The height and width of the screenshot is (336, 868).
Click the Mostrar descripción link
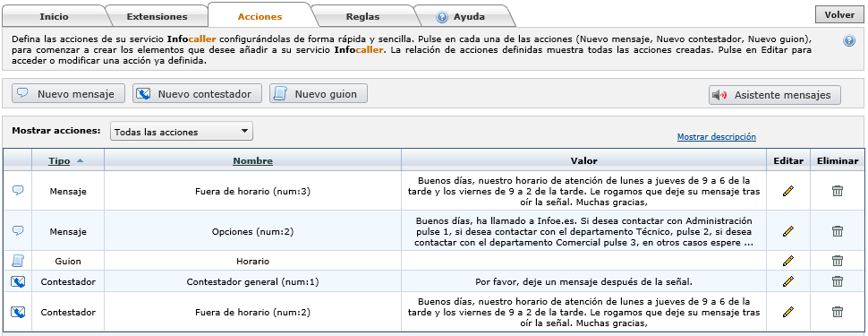pos(716,136)
